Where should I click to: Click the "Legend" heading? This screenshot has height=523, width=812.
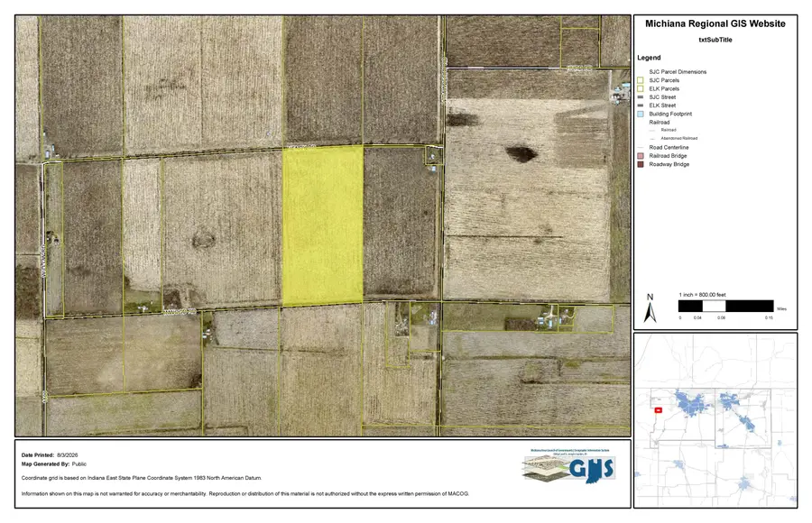(649, 58)
